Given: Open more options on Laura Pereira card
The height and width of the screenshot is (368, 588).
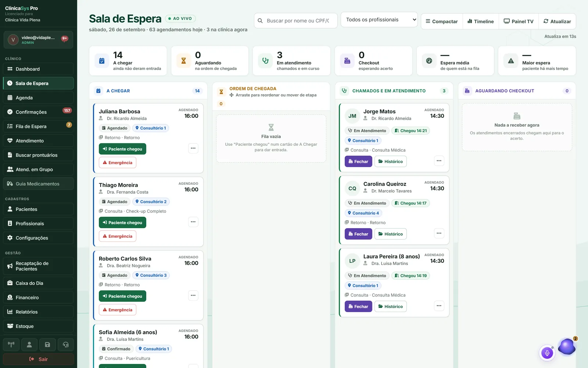Looking at the screenshot, I should [x=439, y=306].
